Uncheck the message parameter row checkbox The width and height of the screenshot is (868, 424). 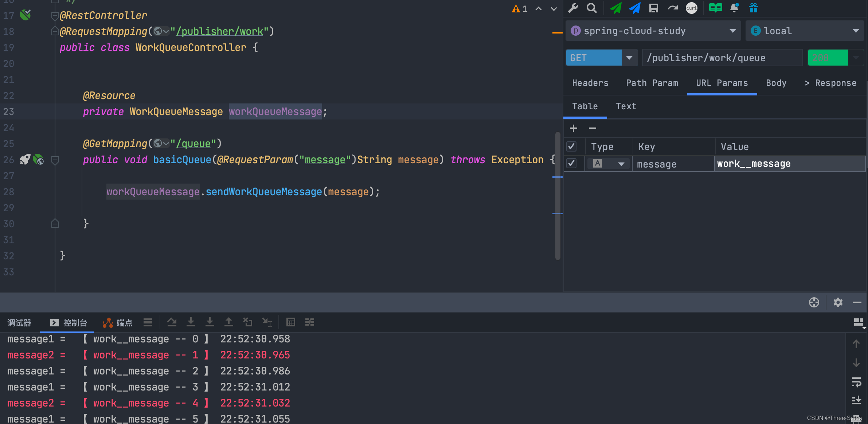pos(571,163)
